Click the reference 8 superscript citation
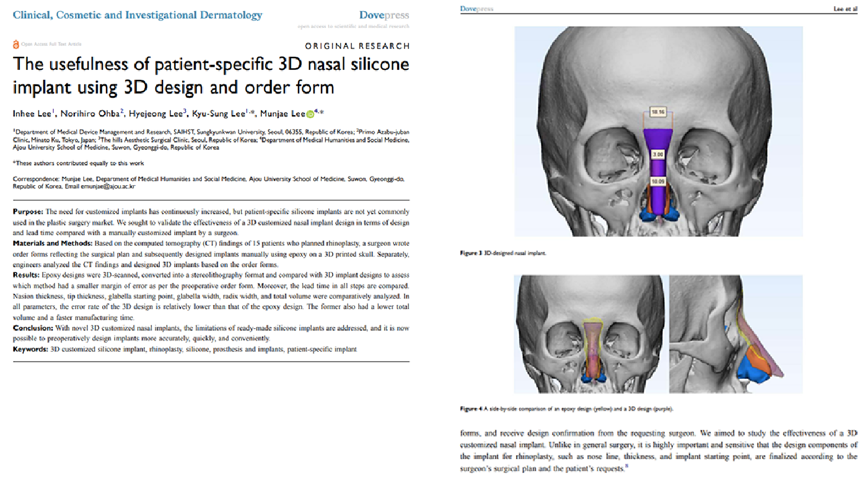Screen dimensions: 868x486 (628, 467)
